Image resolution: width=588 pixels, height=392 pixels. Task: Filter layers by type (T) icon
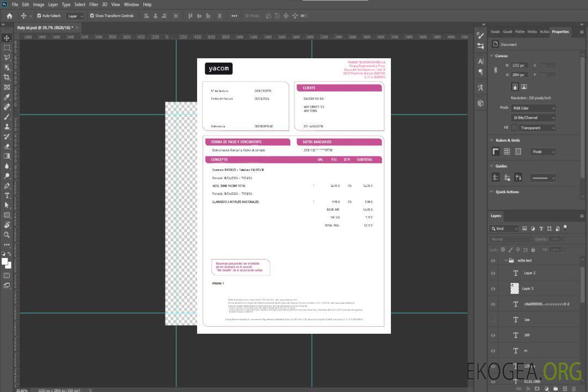point(541,229)
